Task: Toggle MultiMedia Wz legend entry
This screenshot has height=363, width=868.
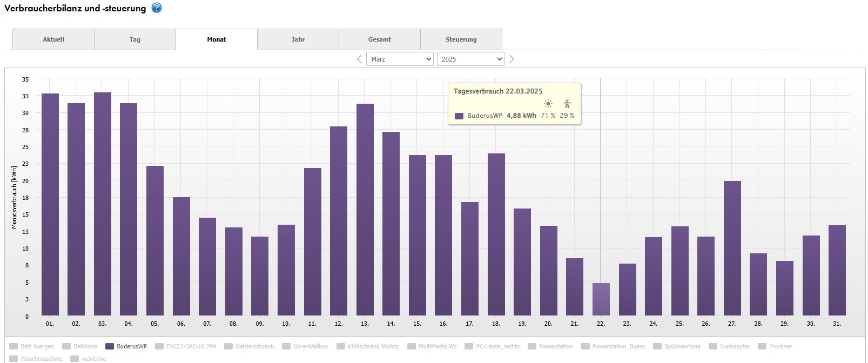Action: pos(432,346)
